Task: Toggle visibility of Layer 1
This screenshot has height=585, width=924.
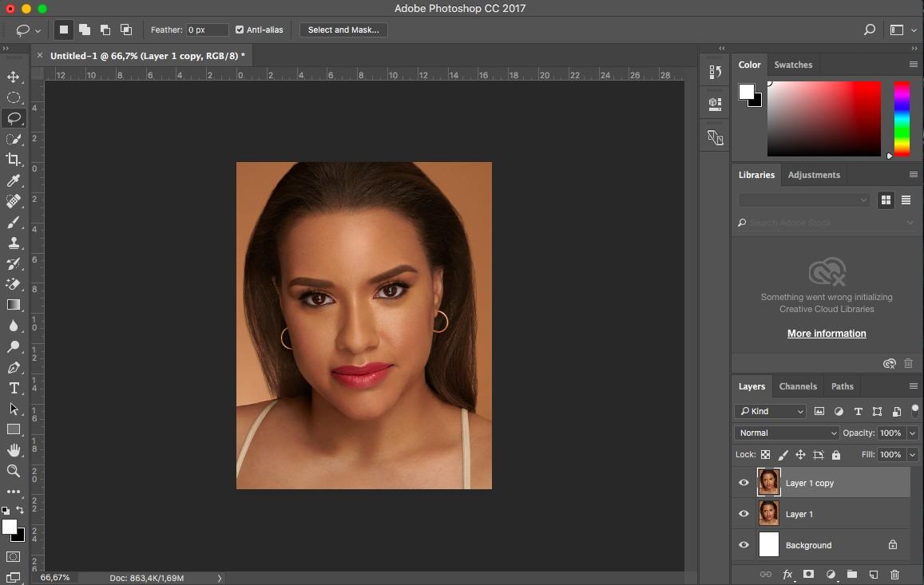Action: coord(744,513)
